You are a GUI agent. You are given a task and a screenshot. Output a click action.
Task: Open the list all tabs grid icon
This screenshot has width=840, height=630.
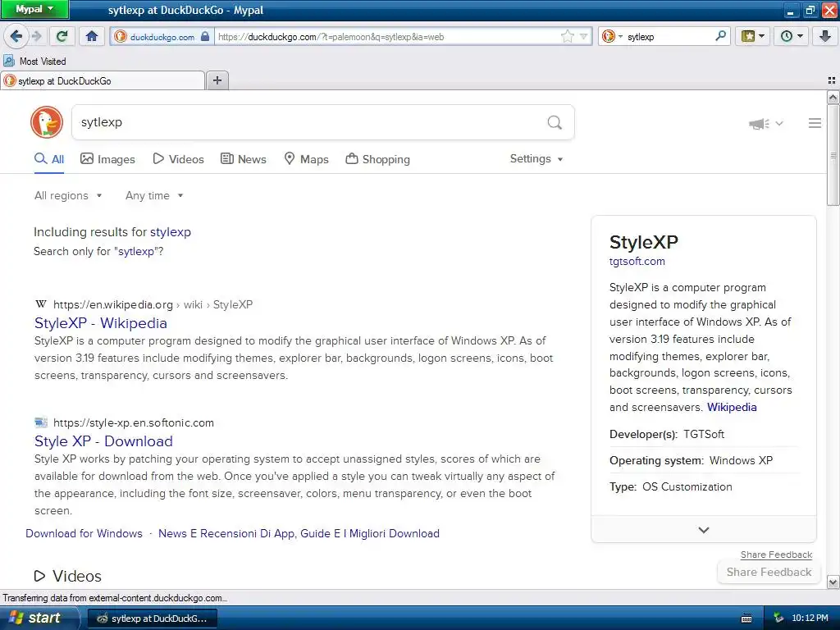coord(832,80)
